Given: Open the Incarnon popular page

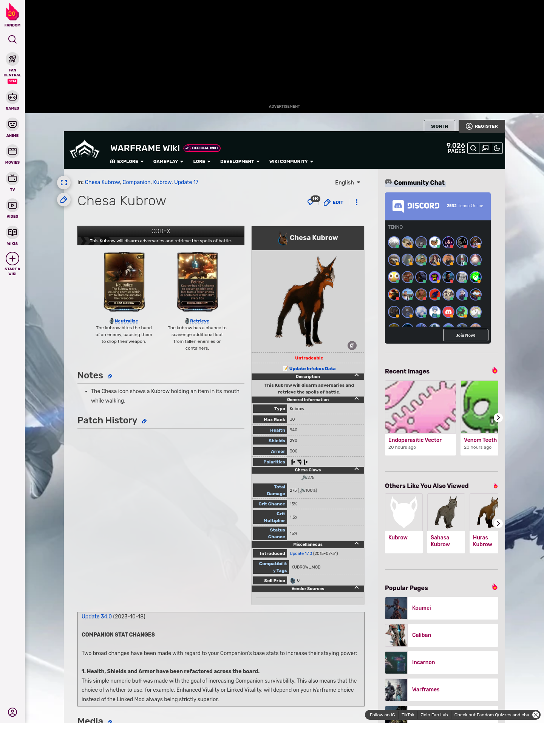Looking at the screenshot, I should 442,663.
